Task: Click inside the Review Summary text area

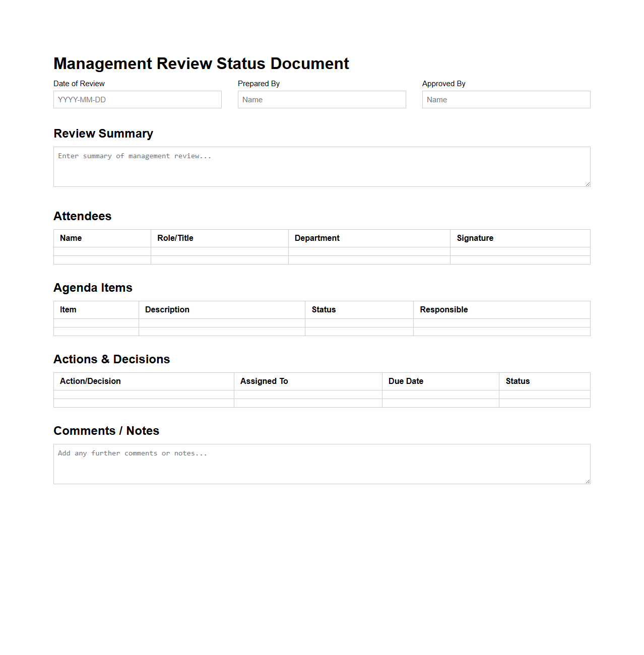Action: tap(321, 166)
